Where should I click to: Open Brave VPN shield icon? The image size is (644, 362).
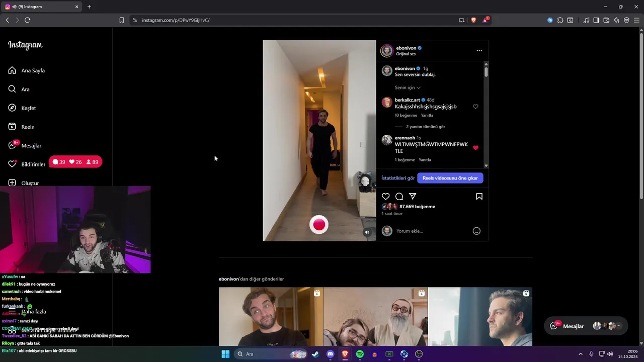[626, 20]
